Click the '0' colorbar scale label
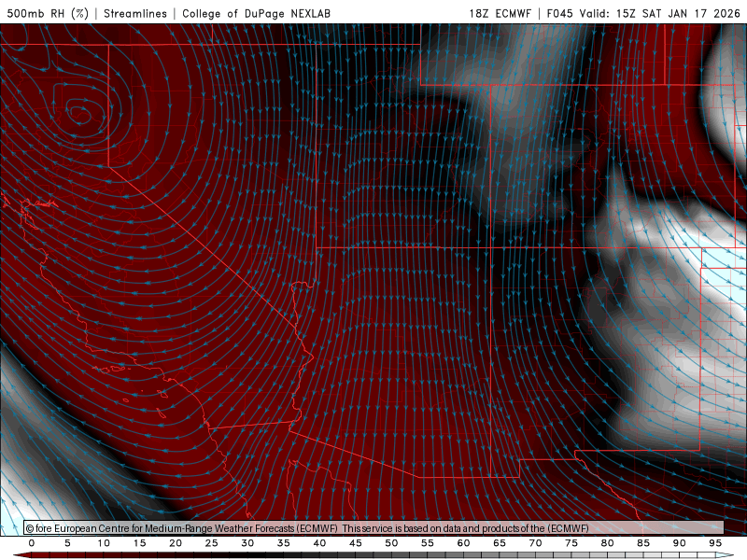The image size is (747, 560). tap(32, 543)
